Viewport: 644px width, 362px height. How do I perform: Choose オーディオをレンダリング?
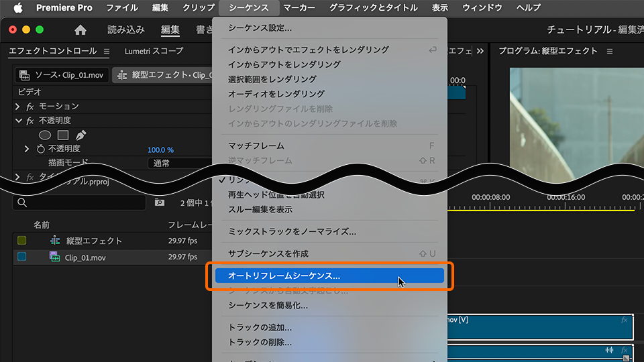pyautogui.click(x=330, y=94)
